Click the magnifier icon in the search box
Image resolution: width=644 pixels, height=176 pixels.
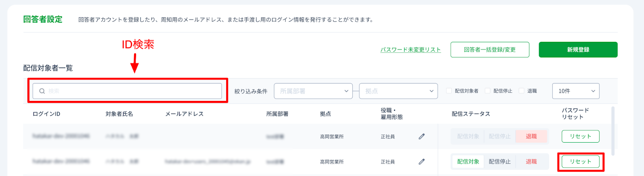[x=42, y=91]
